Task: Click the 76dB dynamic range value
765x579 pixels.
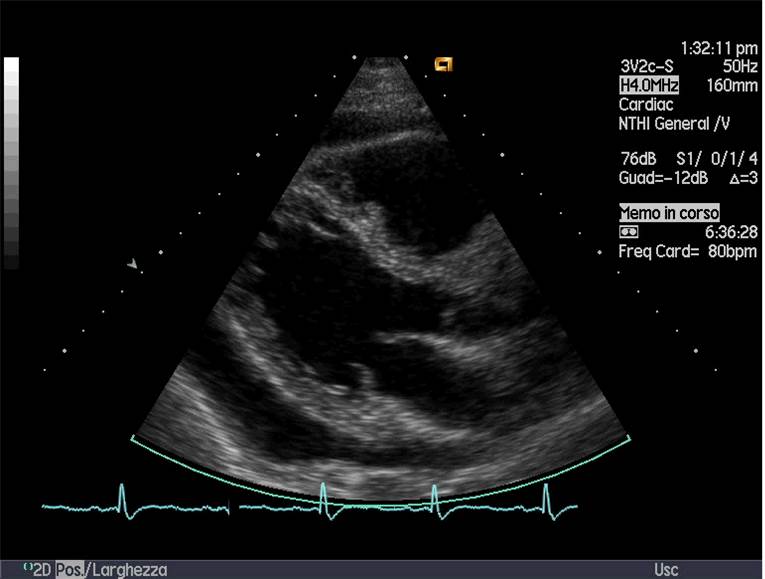Action: 638,159
